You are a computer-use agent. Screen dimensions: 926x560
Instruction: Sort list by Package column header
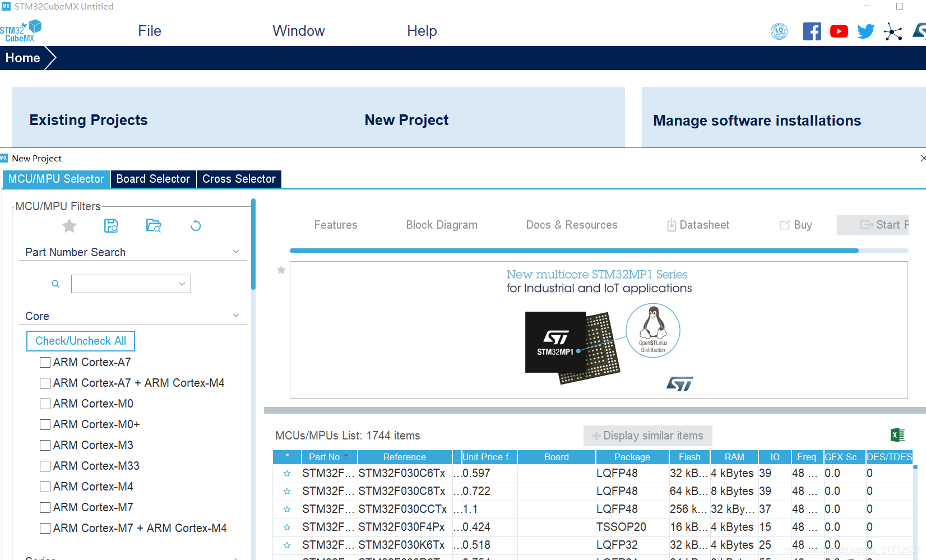pos(632,457)
